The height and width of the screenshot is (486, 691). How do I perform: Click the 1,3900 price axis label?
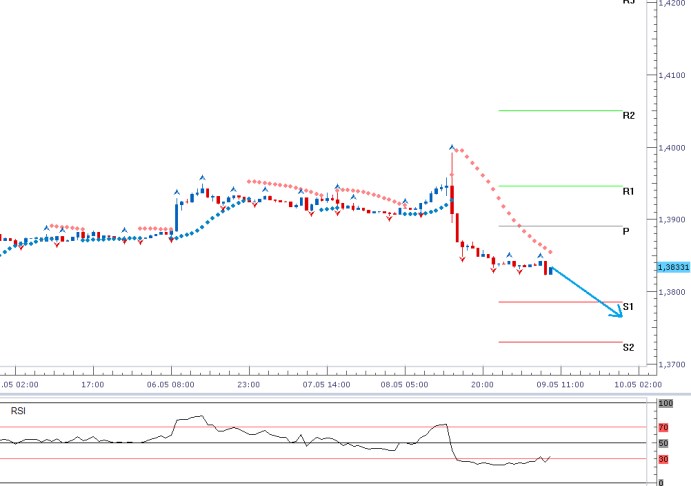[x=672, y=220]
